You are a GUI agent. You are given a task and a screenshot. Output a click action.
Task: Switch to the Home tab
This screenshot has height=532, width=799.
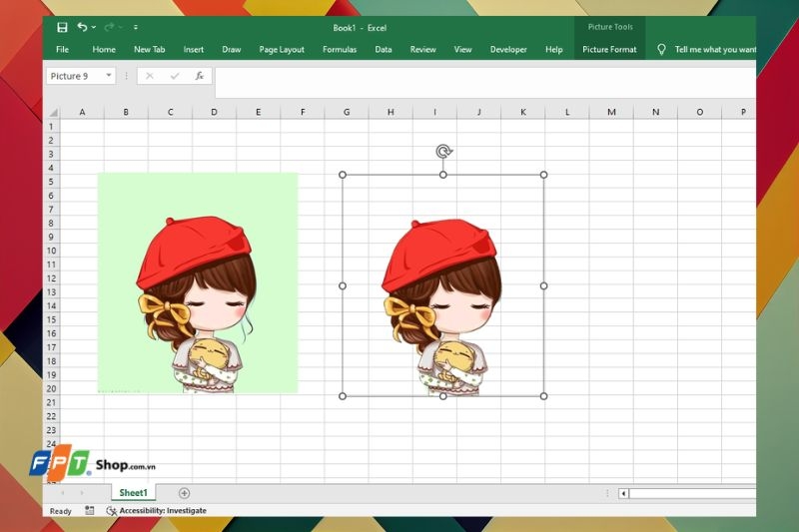pos(104,49)
